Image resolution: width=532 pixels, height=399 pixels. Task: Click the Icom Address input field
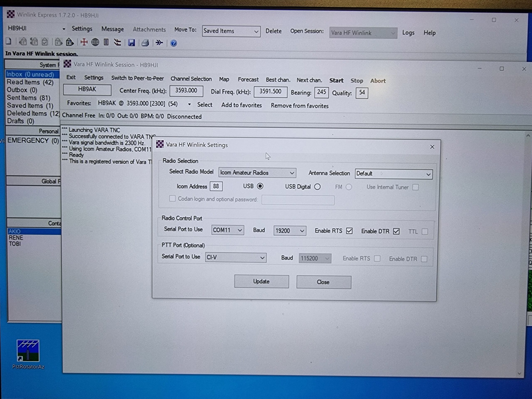216,186
